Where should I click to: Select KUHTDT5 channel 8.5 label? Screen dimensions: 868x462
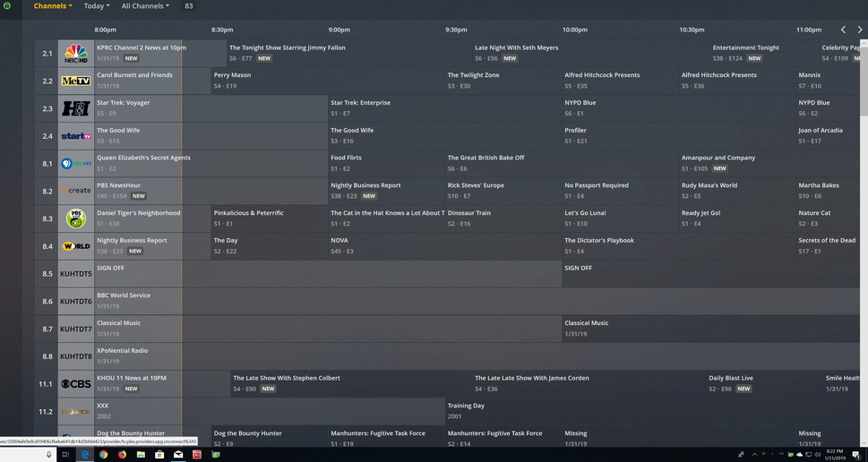76,274
